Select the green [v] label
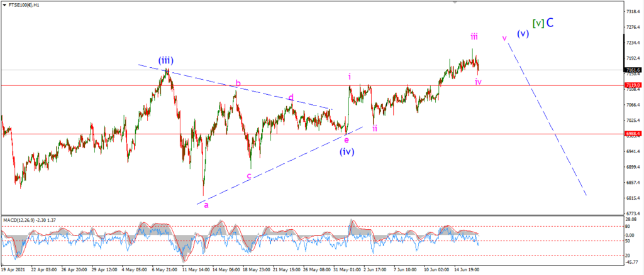Screen dimensions: 644x275 [538, 23]
